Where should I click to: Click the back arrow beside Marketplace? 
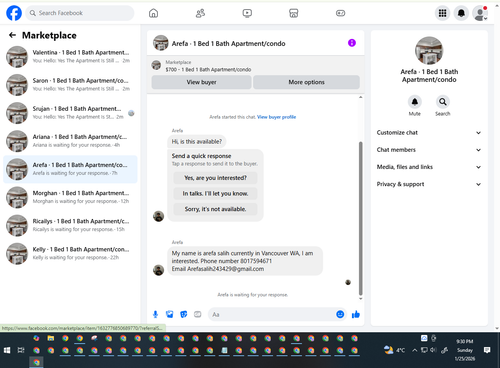[x=13, y=35]
